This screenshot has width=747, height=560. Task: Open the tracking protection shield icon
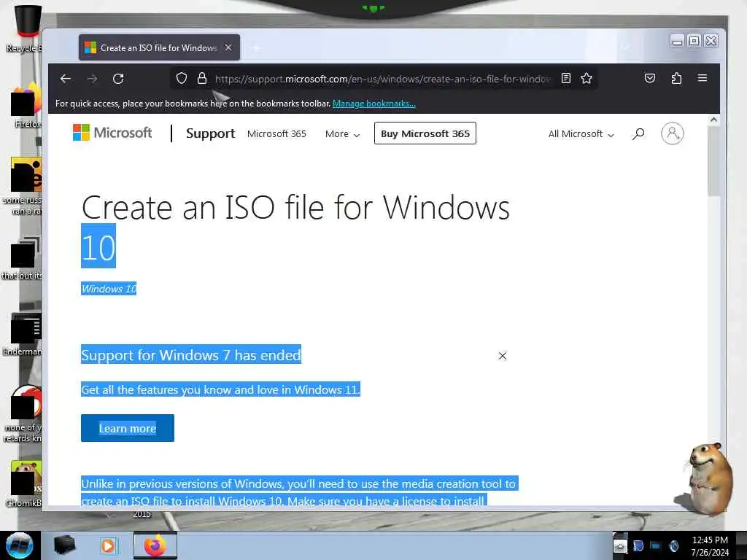click(x=182, y=78)
